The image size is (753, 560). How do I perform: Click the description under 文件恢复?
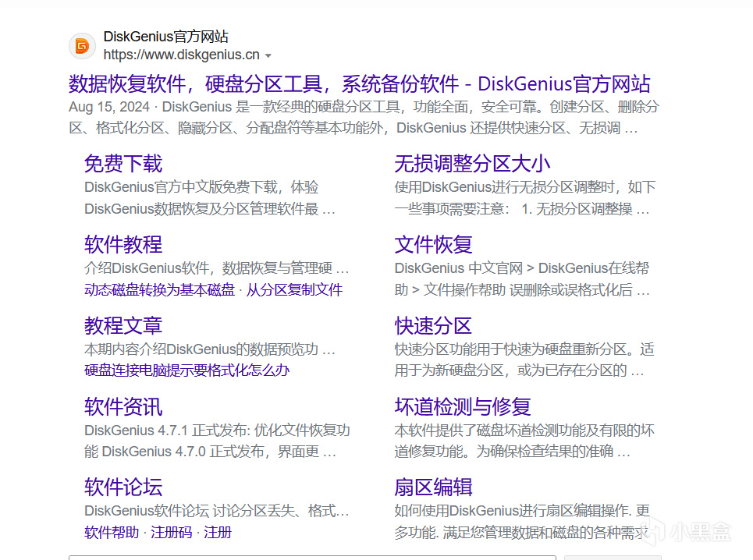point(522,278)
